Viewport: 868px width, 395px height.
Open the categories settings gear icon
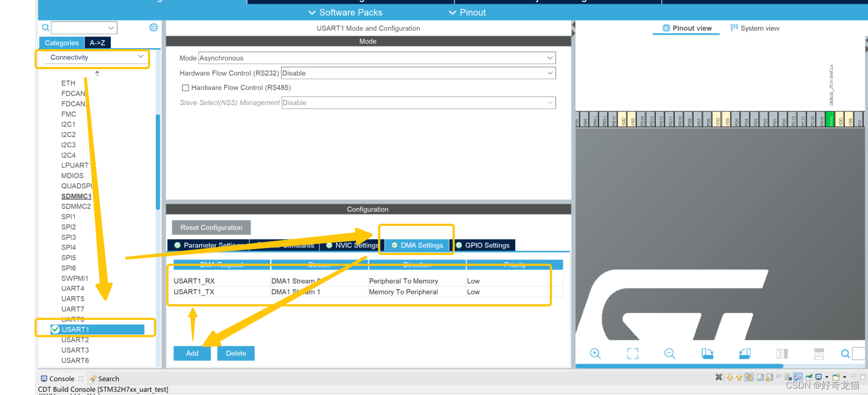(x=153, y=28)
